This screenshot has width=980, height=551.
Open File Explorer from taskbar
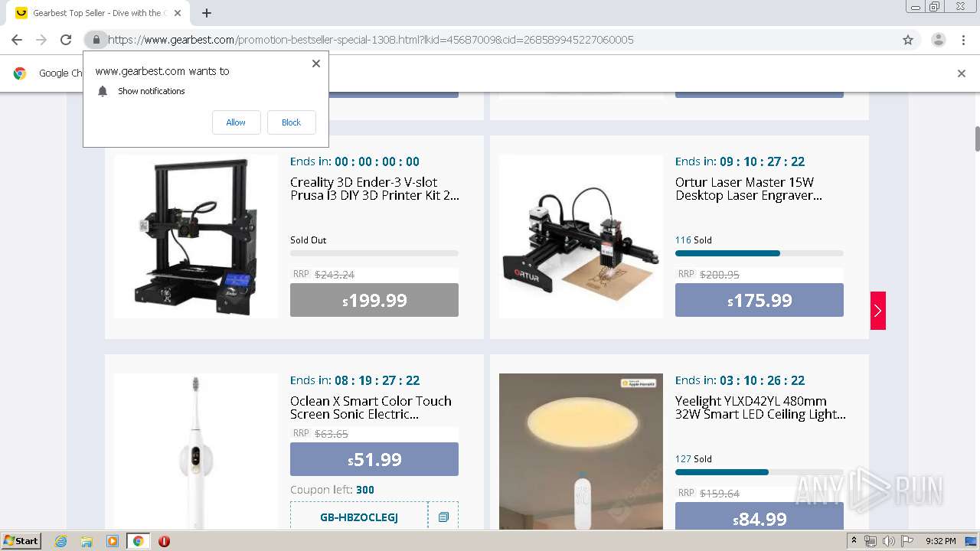click(x=87, y=541)
